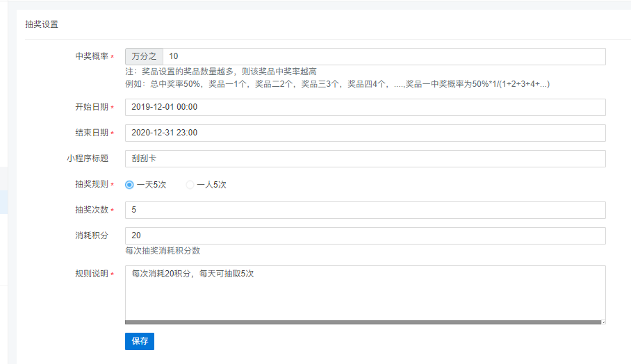Click the 结束日期 date field

point(365,133)
